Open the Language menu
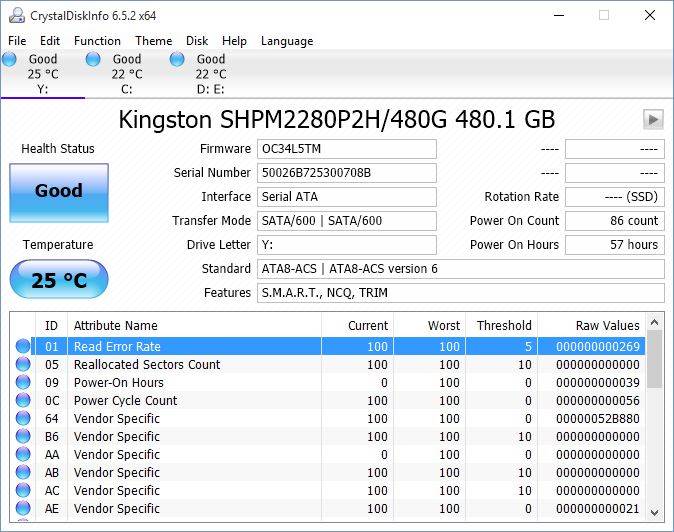674x532 pixels. tap(287, 41)
